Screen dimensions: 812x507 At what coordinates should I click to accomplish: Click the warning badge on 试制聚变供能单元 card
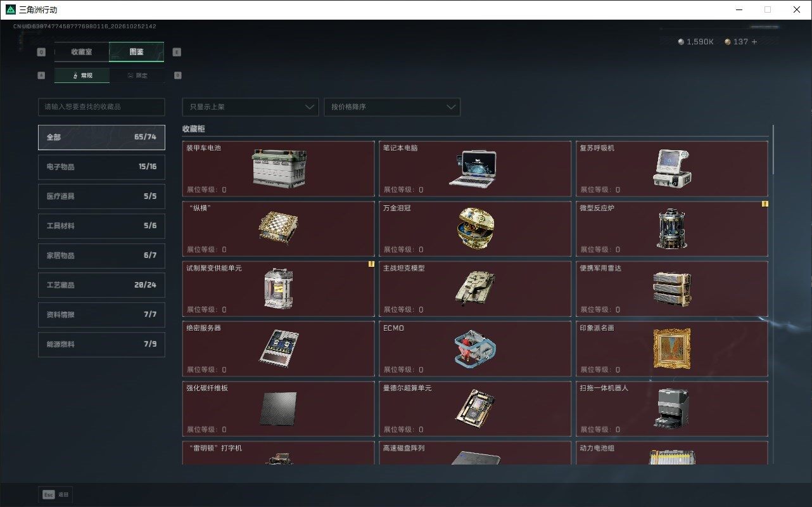point(371,264)
